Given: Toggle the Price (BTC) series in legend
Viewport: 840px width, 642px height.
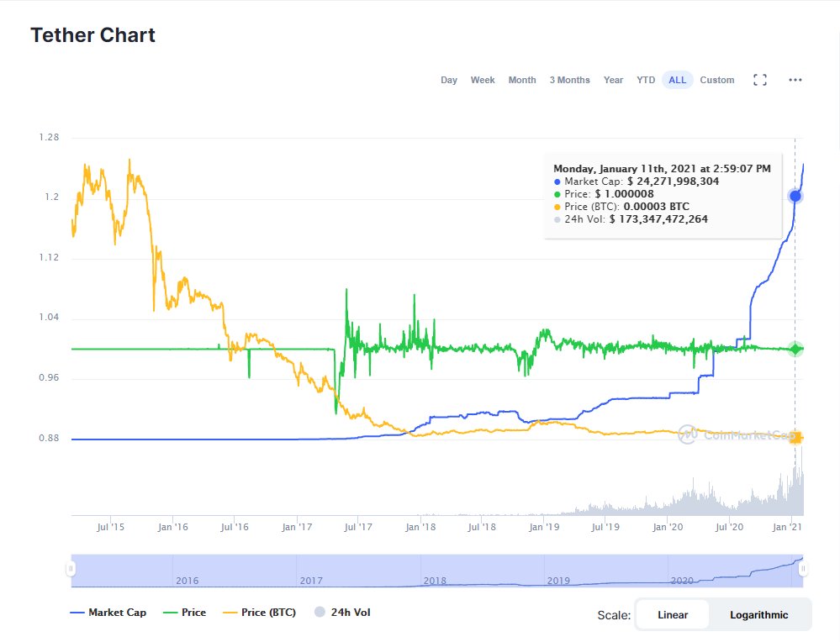Looking at the screenshot, I should pos(259,612).
